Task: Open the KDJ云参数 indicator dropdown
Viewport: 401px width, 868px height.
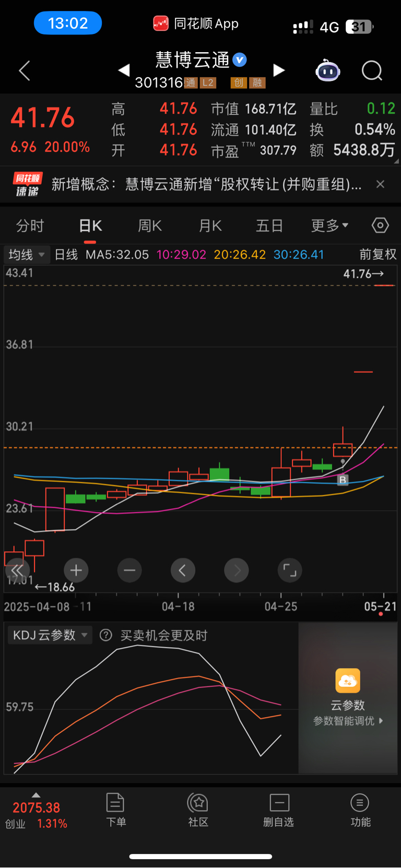Action: (50, 635)
